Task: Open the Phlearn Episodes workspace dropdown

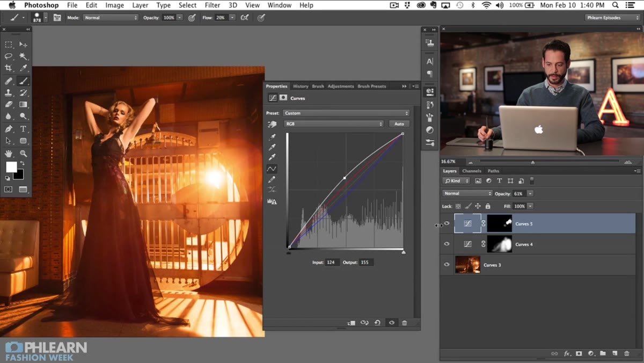Action: click(x=612, y=18)
